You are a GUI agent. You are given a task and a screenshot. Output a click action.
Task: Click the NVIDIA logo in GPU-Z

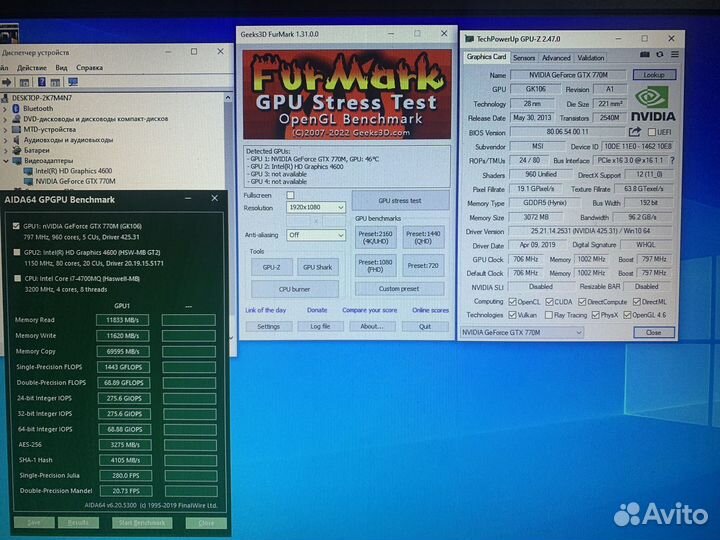(653, 104)
